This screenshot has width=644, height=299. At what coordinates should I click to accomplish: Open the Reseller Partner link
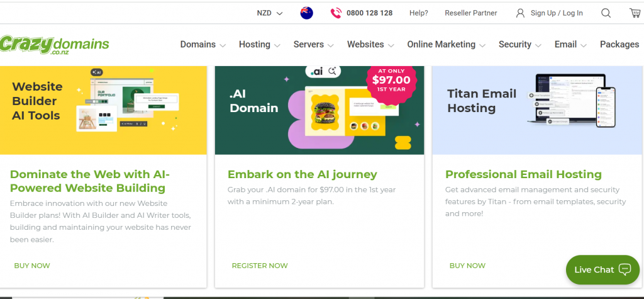(470, 13)
